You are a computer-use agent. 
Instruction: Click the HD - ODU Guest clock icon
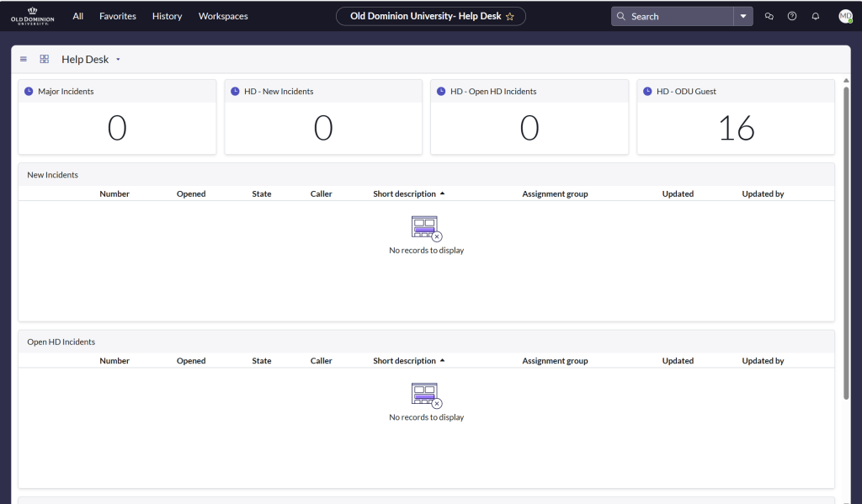(x=647, y=91)
